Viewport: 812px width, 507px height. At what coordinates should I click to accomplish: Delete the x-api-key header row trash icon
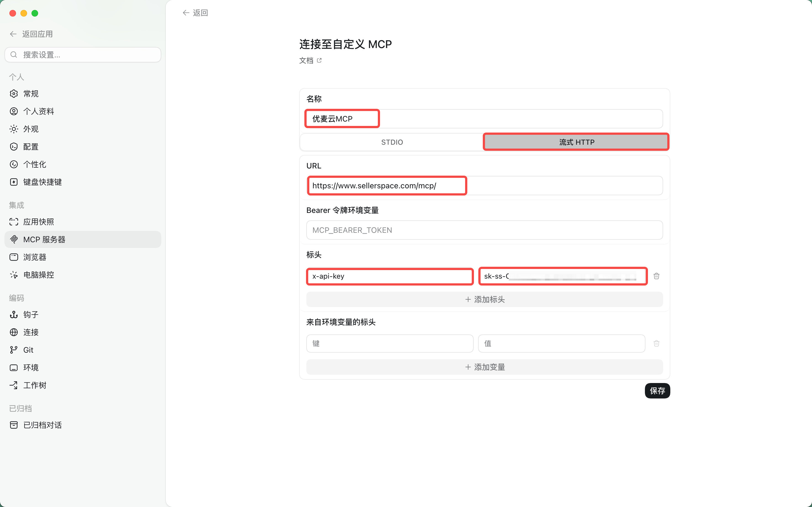pyautogui.click(x=657, y=276)
